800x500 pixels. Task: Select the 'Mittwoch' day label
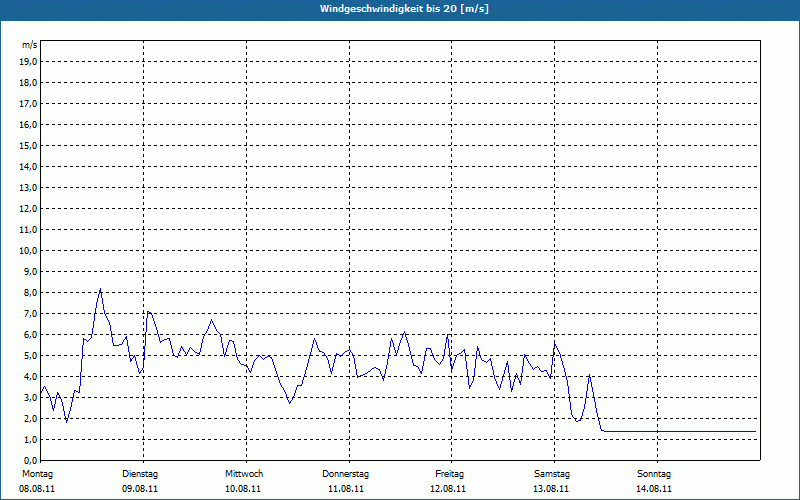(244, 474)
